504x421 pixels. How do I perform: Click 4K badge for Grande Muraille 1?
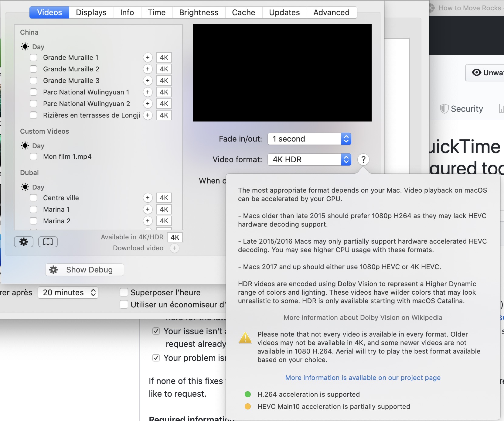coord(164,57)
